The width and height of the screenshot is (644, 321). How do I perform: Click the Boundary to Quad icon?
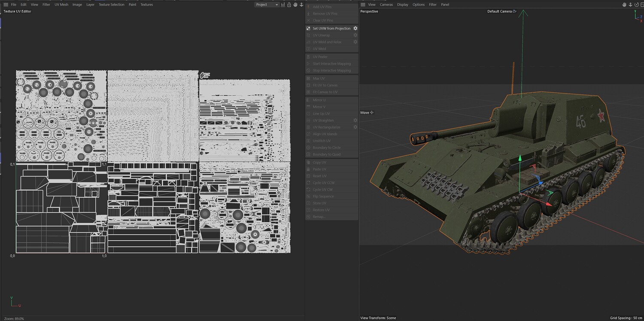pyautogui.click(x=308, y=154)
